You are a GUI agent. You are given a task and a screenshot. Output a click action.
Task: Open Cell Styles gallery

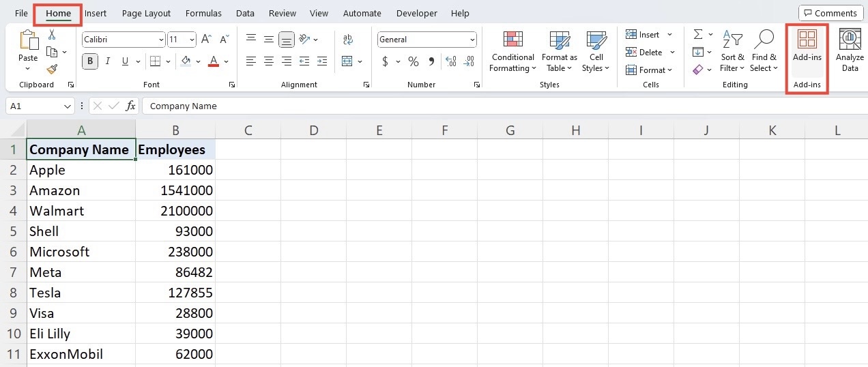coord(596,51)
